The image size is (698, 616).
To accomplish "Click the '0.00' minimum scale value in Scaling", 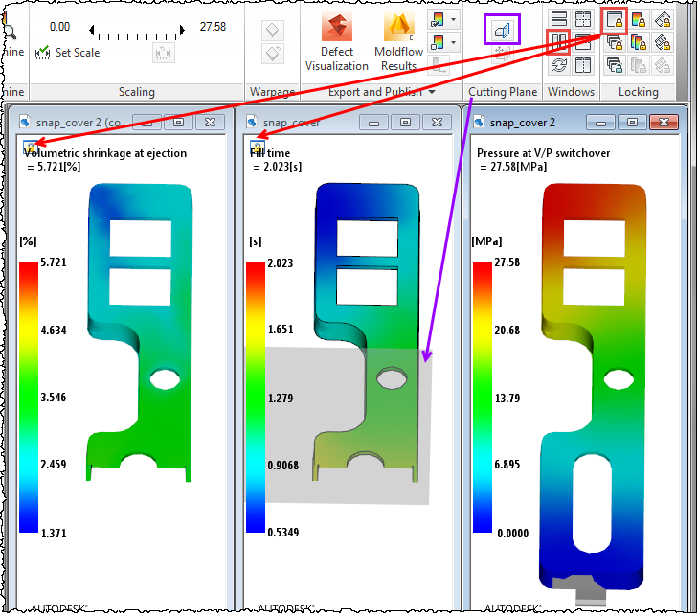I will pyautogui.click(x=59, y=27).
